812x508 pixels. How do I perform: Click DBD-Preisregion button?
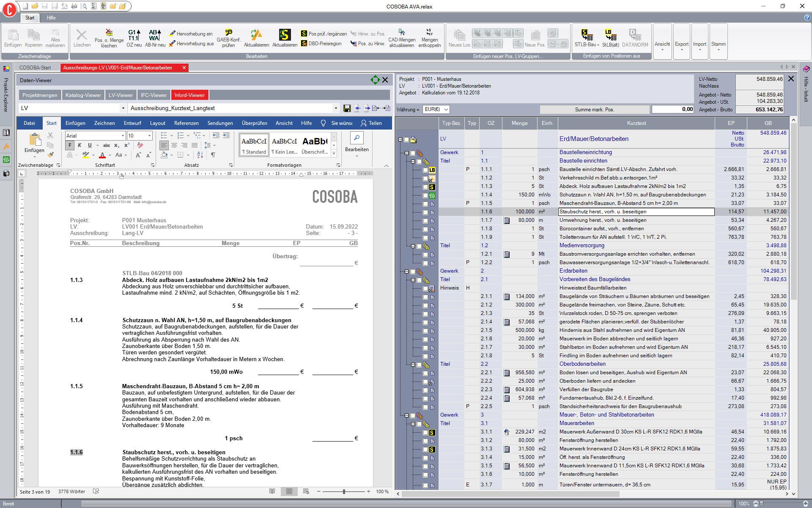[321, 44]
